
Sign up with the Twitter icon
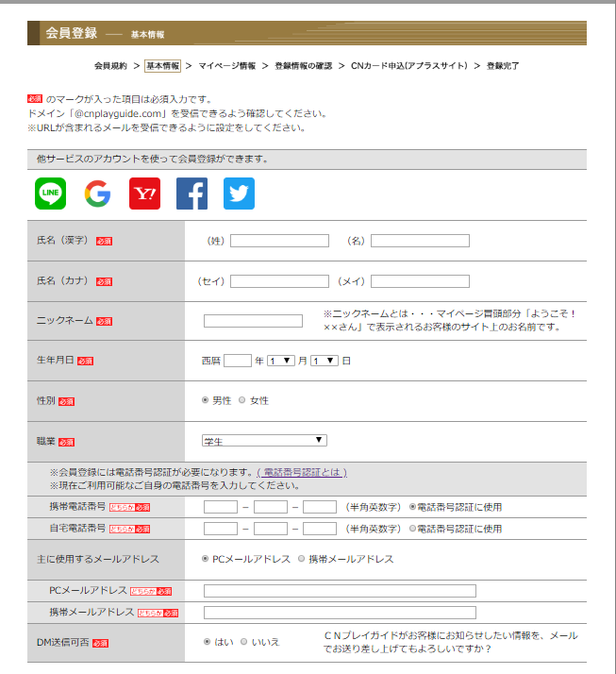point(239,194)
